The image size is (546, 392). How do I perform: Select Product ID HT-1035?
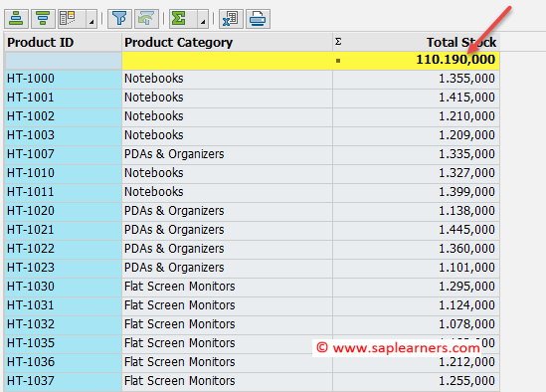(x=63, y=343)
